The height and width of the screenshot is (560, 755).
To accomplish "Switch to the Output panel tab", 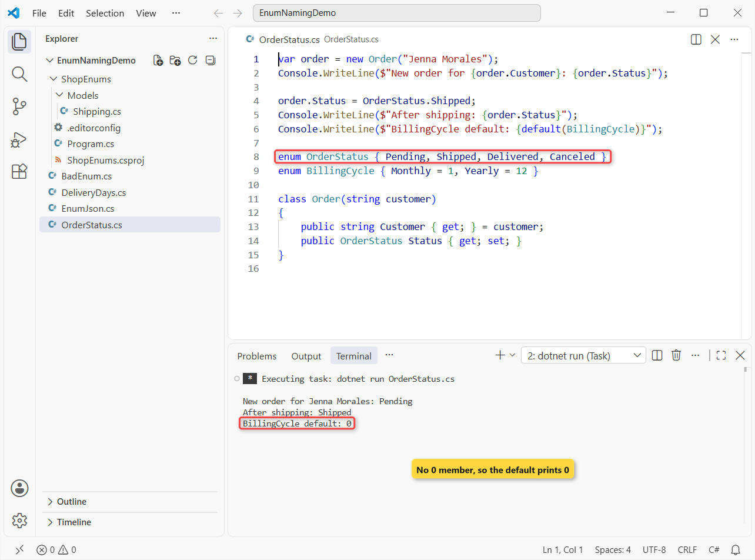I will point(306,356).
